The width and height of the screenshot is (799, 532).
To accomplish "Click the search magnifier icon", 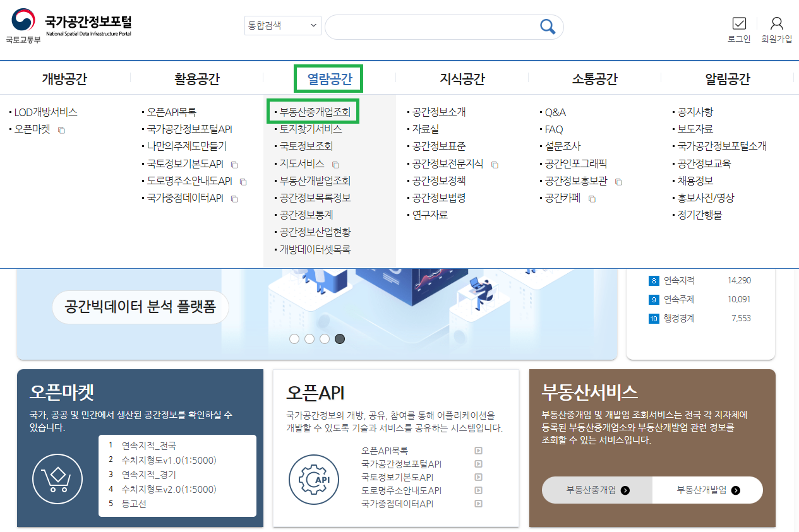I will click(x=547, y=26).
